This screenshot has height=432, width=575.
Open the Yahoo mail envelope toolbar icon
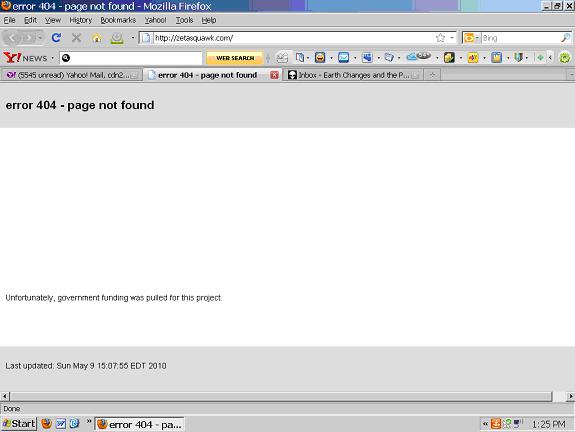(x=344, y=58)
